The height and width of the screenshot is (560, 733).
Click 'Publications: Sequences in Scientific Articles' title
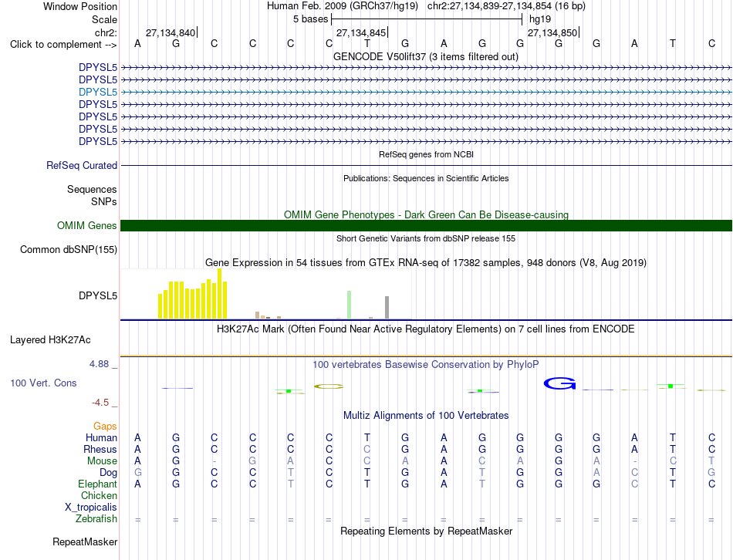[426, 178]
